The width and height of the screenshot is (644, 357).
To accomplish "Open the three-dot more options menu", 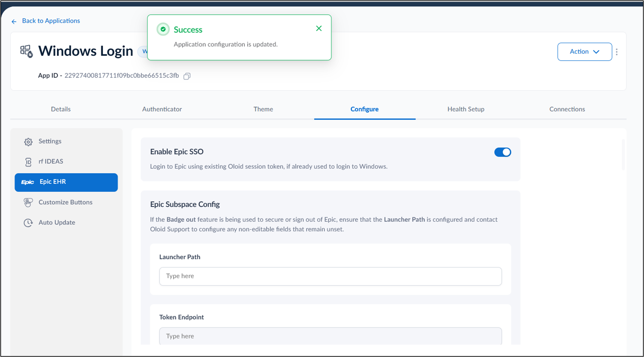I will (617, 52).
